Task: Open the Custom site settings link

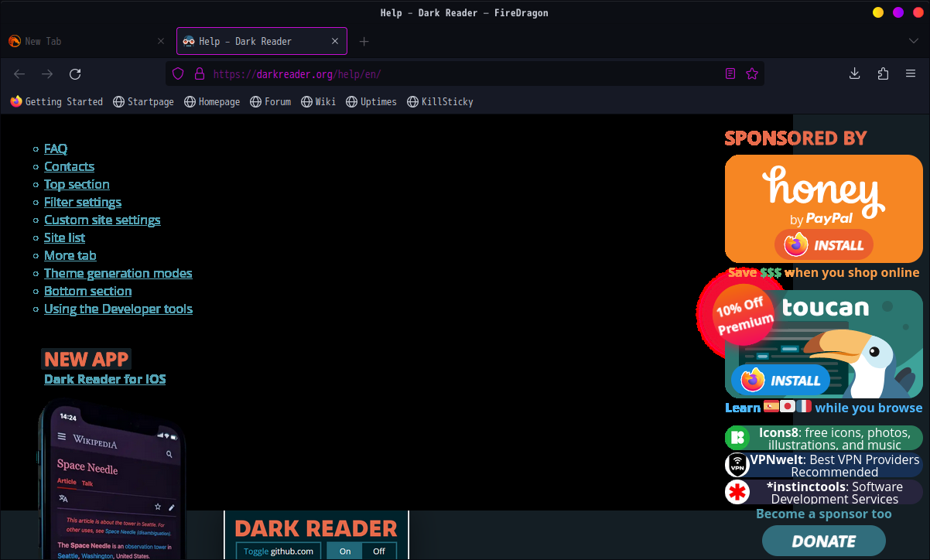Action: (x=102, y=220)
